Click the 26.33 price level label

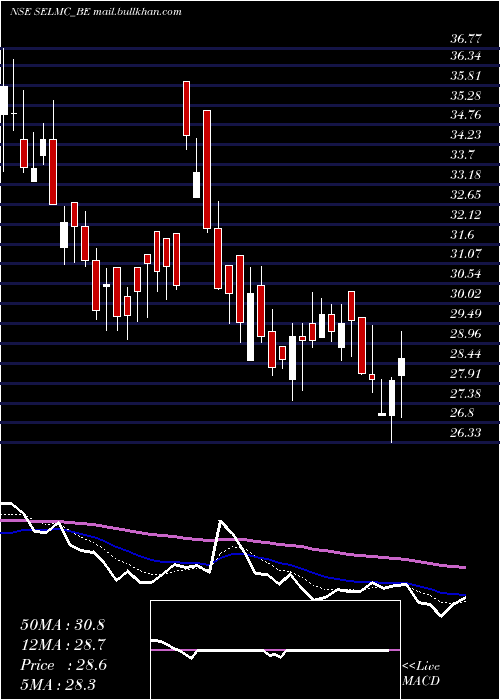[466, 432]
